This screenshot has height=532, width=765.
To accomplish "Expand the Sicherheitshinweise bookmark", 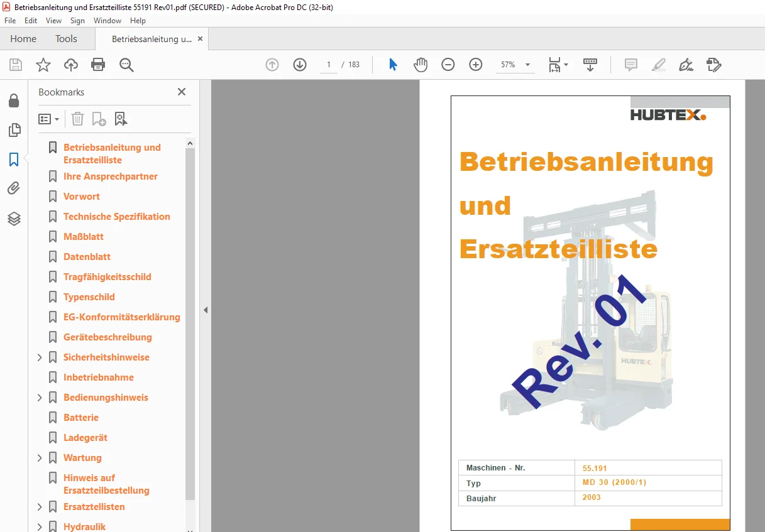I will 40,357.
